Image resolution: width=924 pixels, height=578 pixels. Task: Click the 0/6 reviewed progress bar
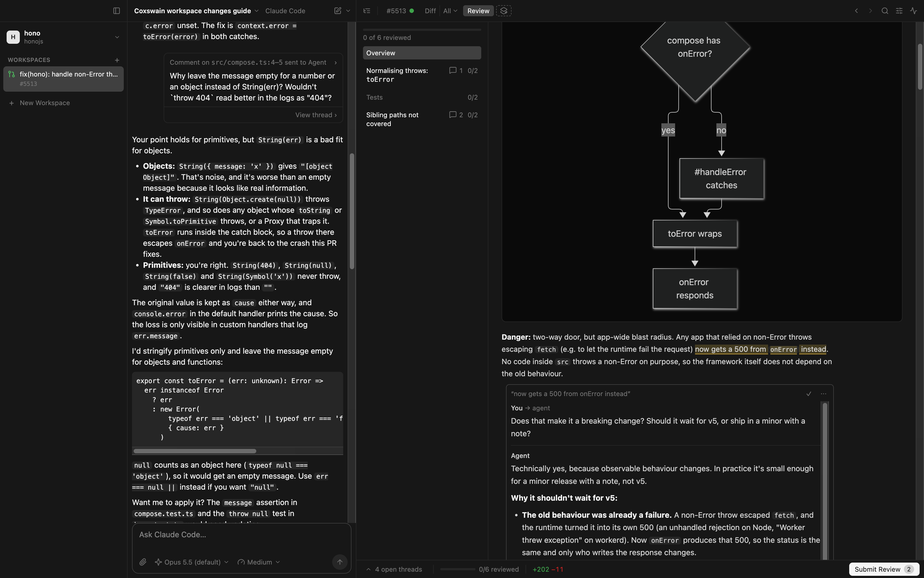[x=457, y=569]
